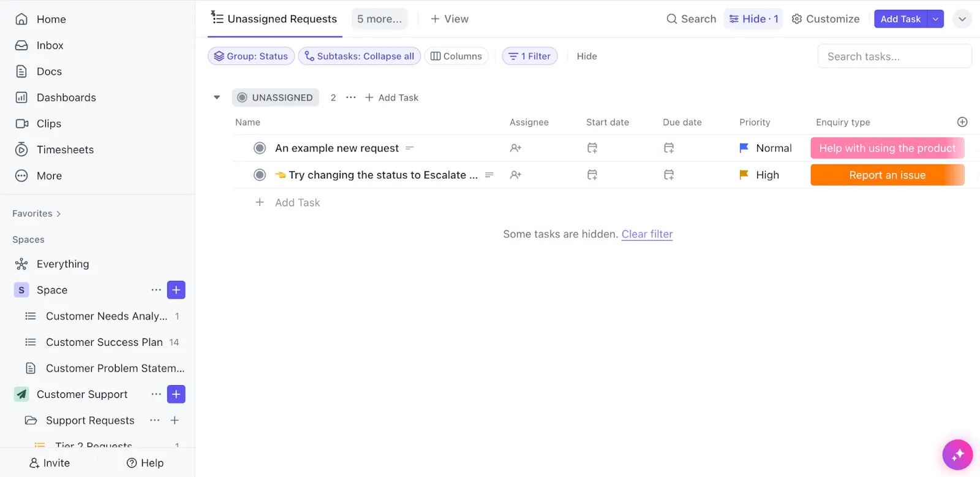The image size is (980, 477).
Task: Open the Customize panel
Action: (x=825, y=19)
